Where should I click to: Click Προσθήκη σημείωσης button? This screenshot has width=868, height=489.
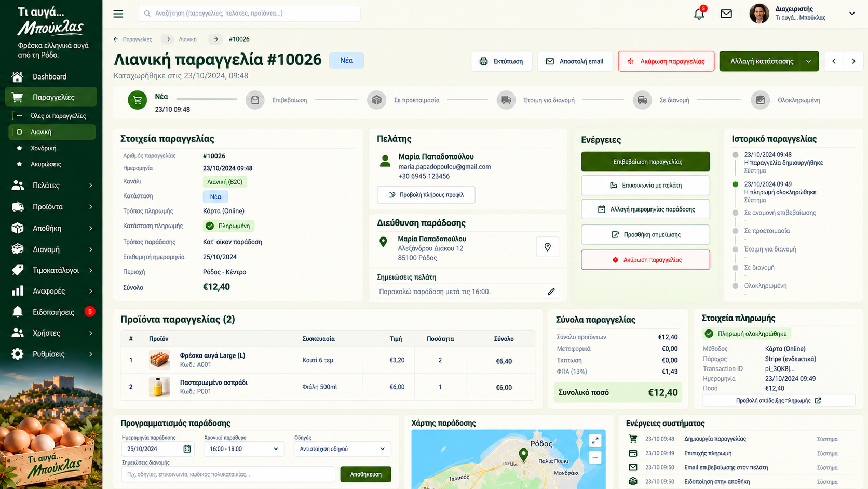click(x=645, y=234)
